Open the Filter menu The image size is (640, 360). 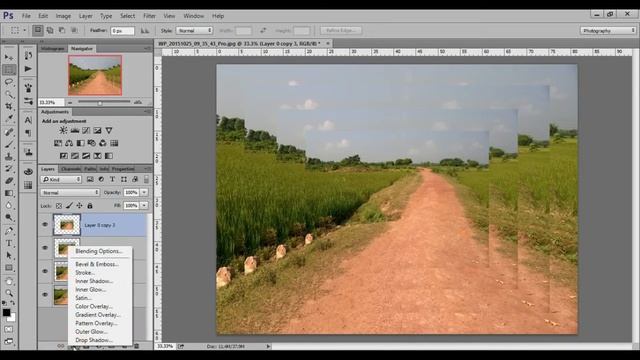click(x=149, y=16)
